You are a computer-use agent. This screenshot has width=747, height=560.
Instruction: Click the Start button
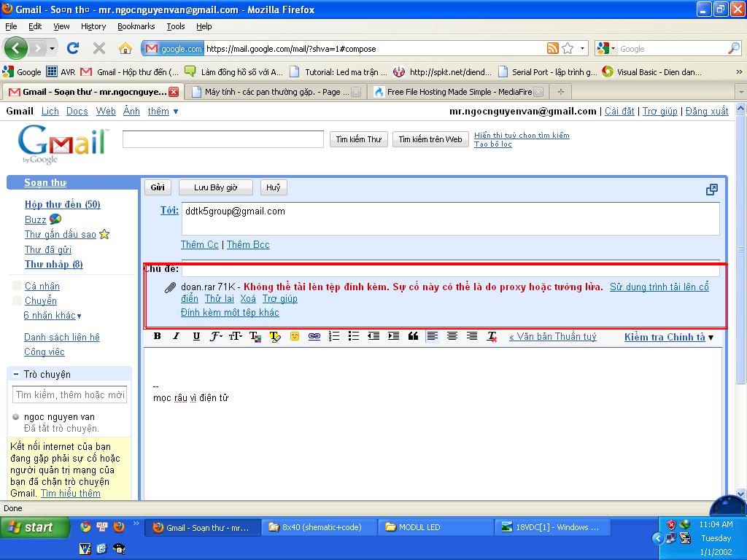[34, 527]
